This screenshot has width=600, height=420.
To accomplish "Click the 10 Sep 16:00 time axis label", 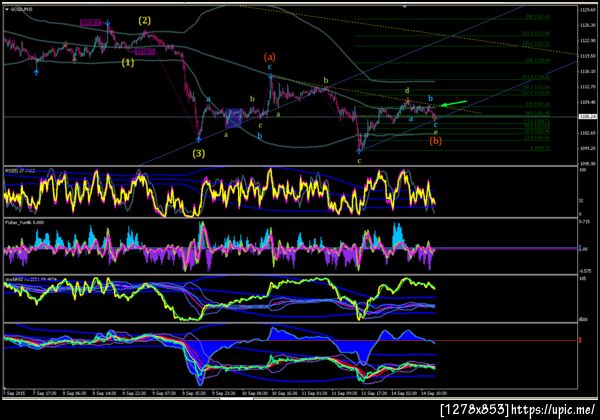I will pyautogui.click(x=283, y=393).
